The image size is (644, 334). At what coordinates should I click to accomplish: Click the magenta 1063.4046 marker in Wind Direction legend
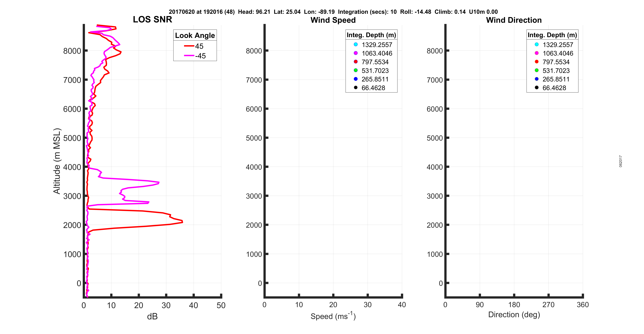(x=537, y=53)
